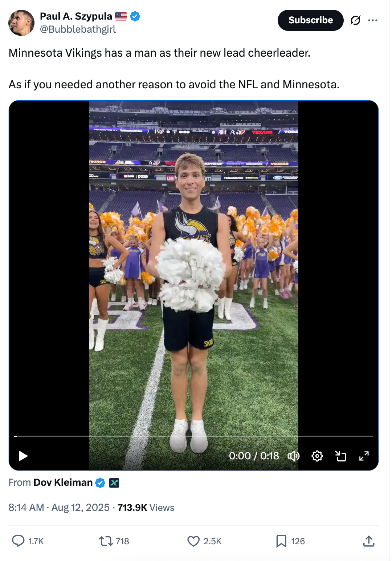Toggle picture-in-picture mode

point(340,456)
